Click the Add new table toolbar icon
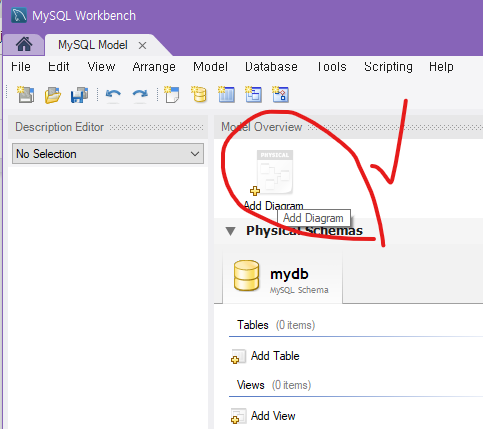 coord(226,95)
